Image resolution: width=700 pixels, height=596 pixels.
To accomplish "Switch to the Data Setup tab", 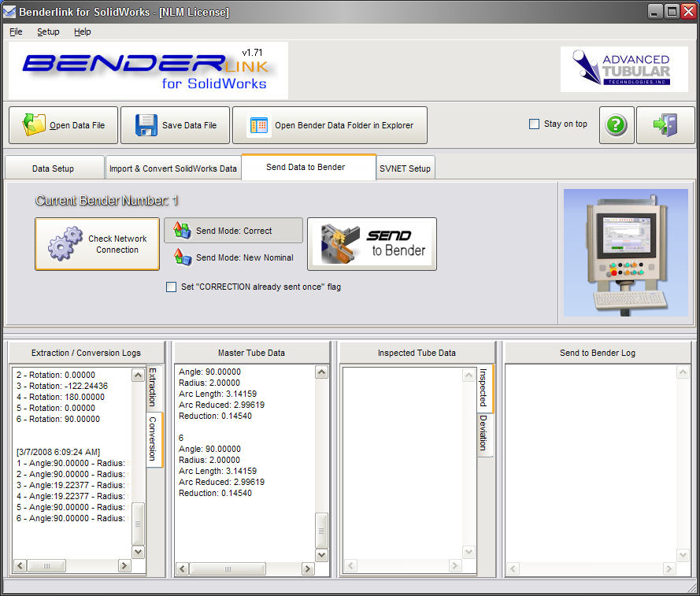I will point(54,168).
